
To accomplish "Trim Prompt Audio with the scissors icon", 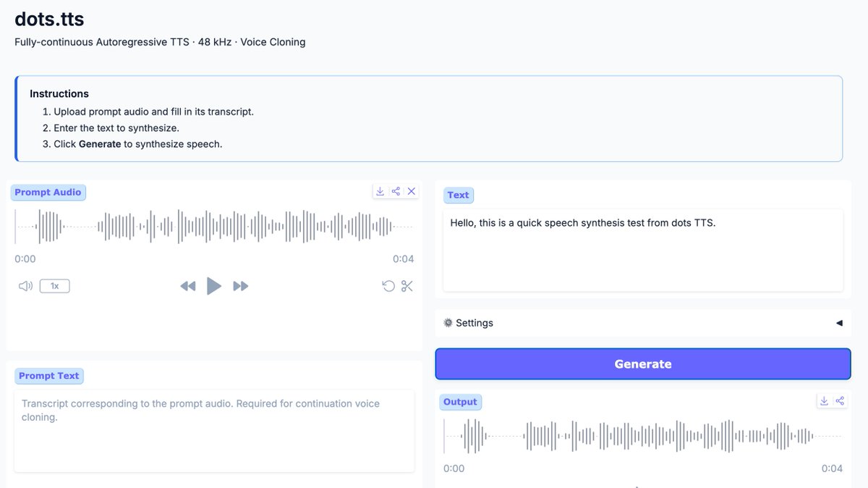I will [407, 286].
